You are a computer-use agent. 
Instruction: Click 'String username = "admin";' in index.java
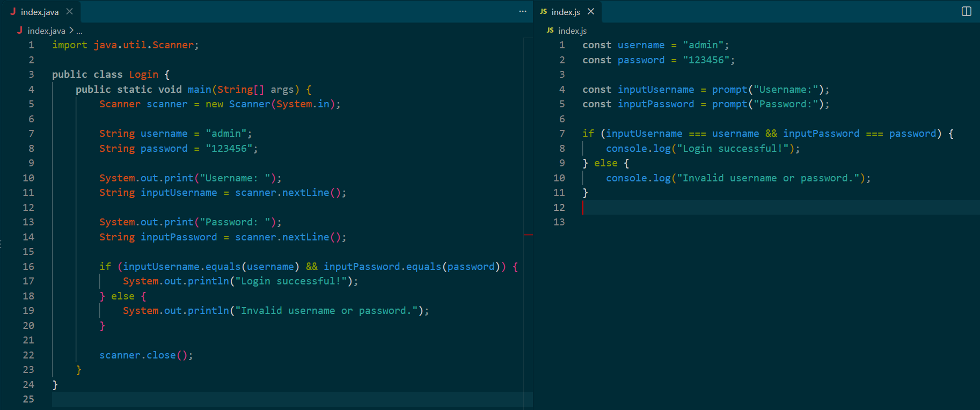pyautogui.click(x=175, y=134)
